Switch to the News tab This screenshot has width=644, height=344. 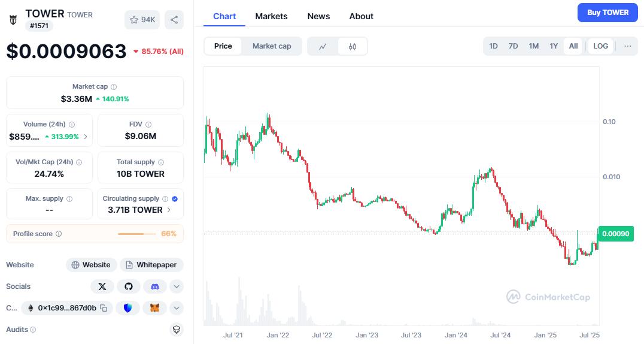(319, 16)
